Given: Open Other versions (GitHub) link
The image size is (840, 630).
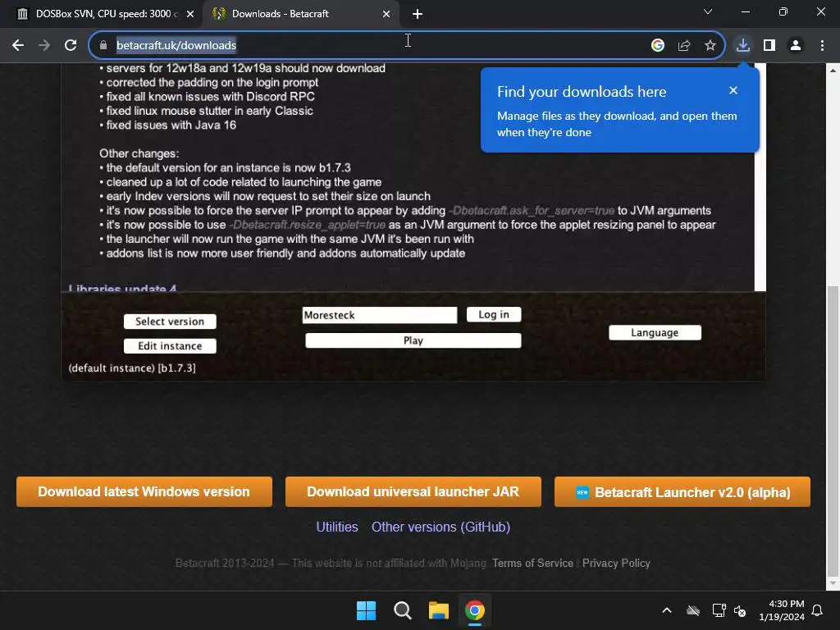Looking at the screenshot, I should point(441,527).
